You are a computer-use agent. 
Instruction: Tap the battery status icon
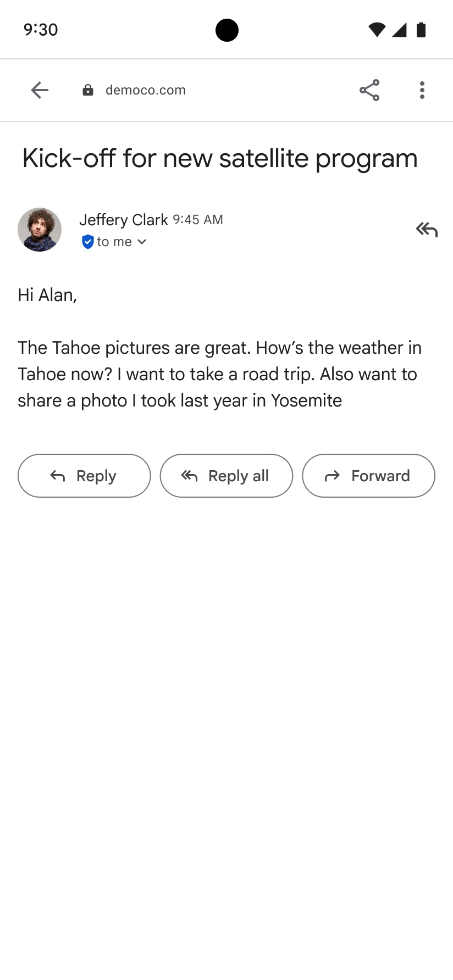click(421, 30)
